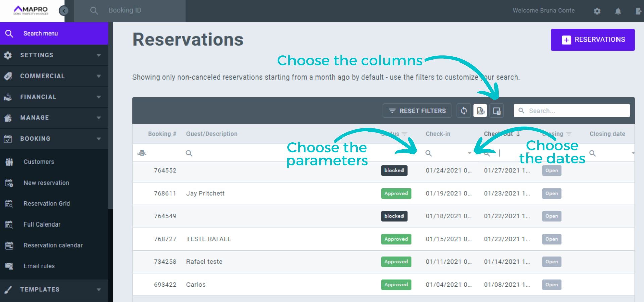Click the Closing column filter icon
The height and width of the screenshot is (302, 644).
point(569,134)
